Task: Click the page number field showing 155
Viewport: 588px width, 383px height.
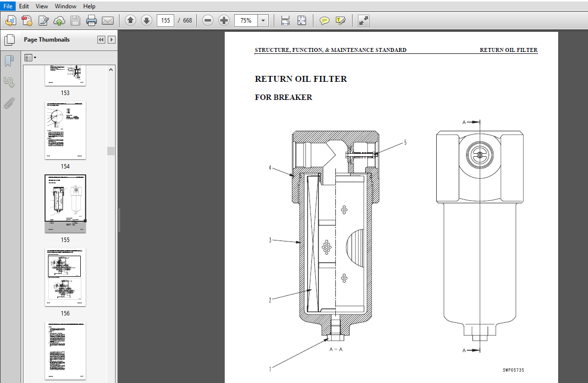Action: tap(165, 21)
